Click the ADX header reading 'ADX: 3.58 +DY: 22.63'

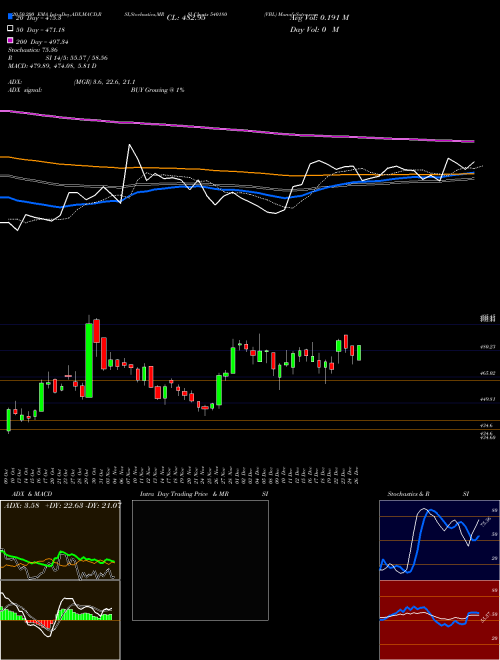[x=61, y=506]
